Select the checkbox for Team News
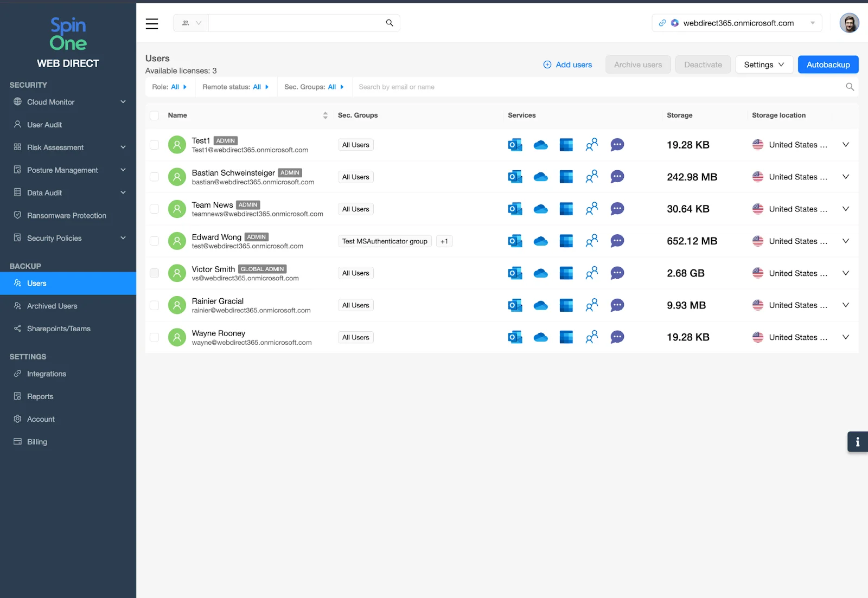 click(x=154, y=209)
